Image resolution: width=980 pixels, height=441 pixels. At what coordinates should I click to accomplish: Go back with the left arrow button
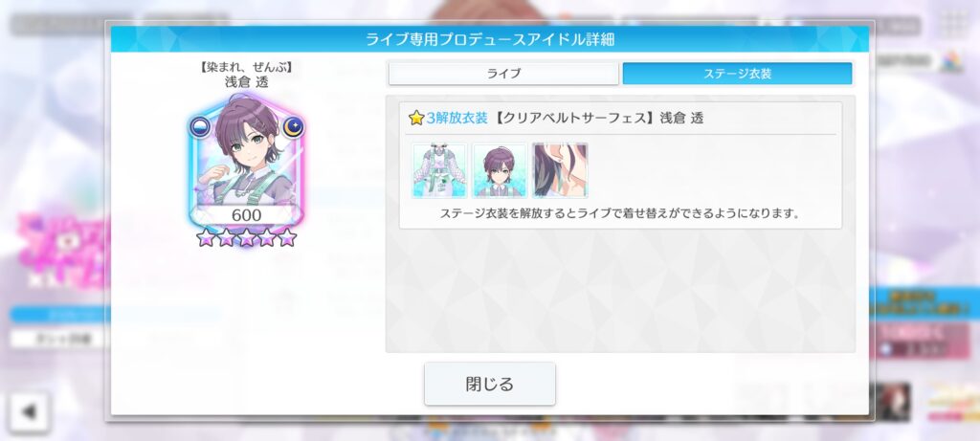click(30, 412)
